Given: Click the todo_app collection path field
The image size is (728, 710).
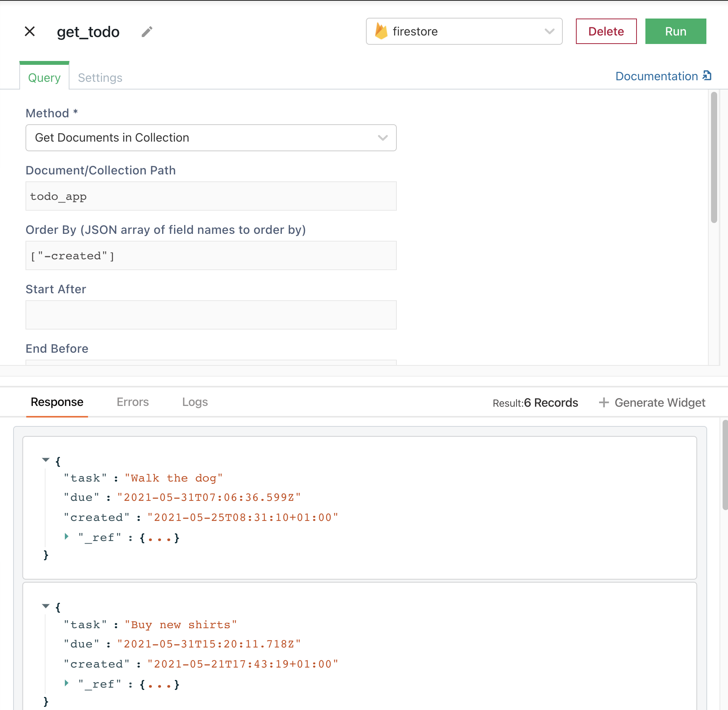Looking at the screenshot, I should [x=211, y=196].
